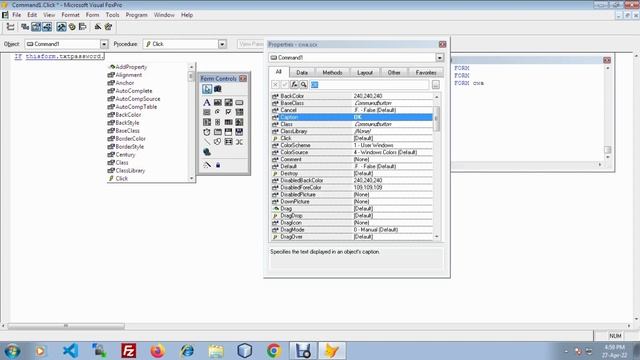Open the Properties window Command1 object dropdown
This screenshot has width=640, height=360.
(440, 58)
